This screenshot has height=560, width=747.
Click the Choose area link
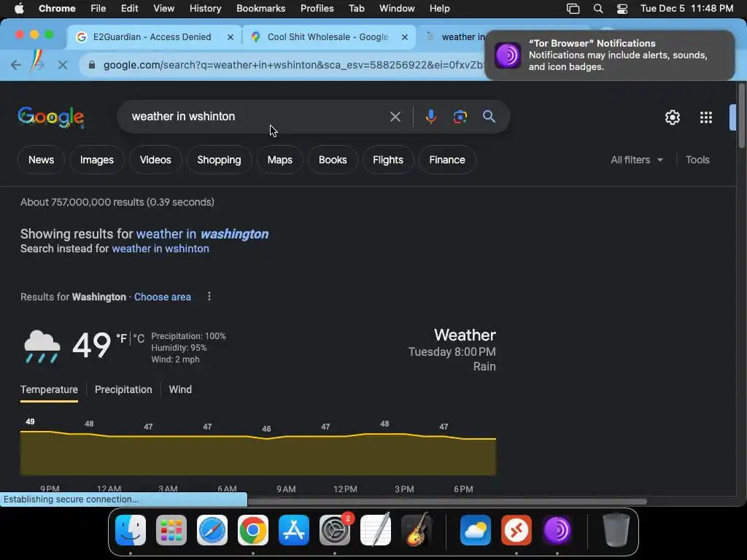pyautogui.click(x=163, y=297)
